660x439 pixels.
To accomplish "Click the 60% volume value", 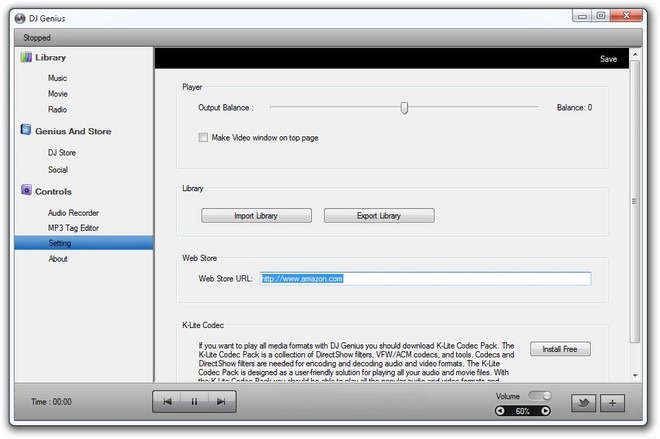I will point(522,411).
